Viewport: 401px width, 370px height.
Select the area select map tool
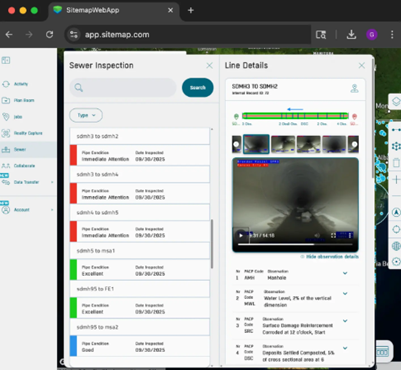[x=396, y=146]
